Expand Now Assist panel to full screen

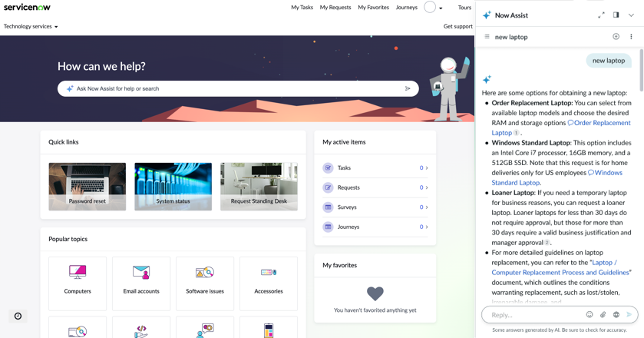601,15
